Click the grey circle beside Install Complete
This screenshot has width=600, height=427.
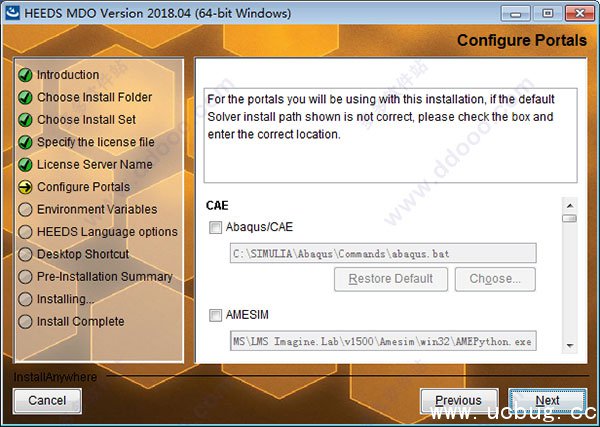[x=25, y=322]
